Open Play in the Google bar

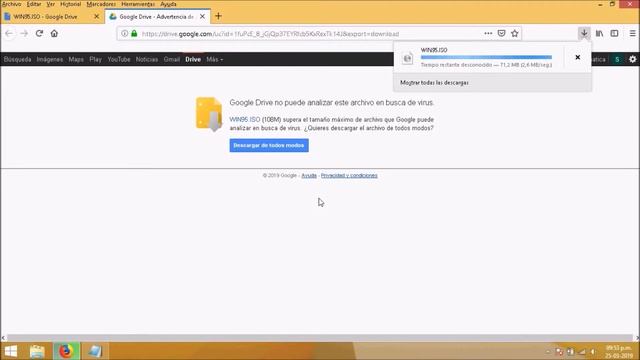(96, 59)
